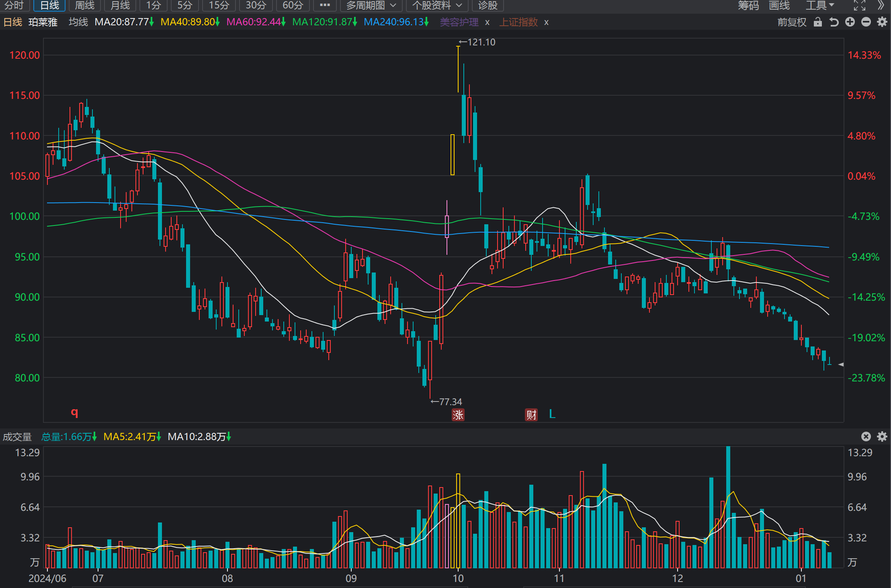The image size is (891, 588).
Task: Zoom out with the minus circle icon
Action: tap(866, 22)
